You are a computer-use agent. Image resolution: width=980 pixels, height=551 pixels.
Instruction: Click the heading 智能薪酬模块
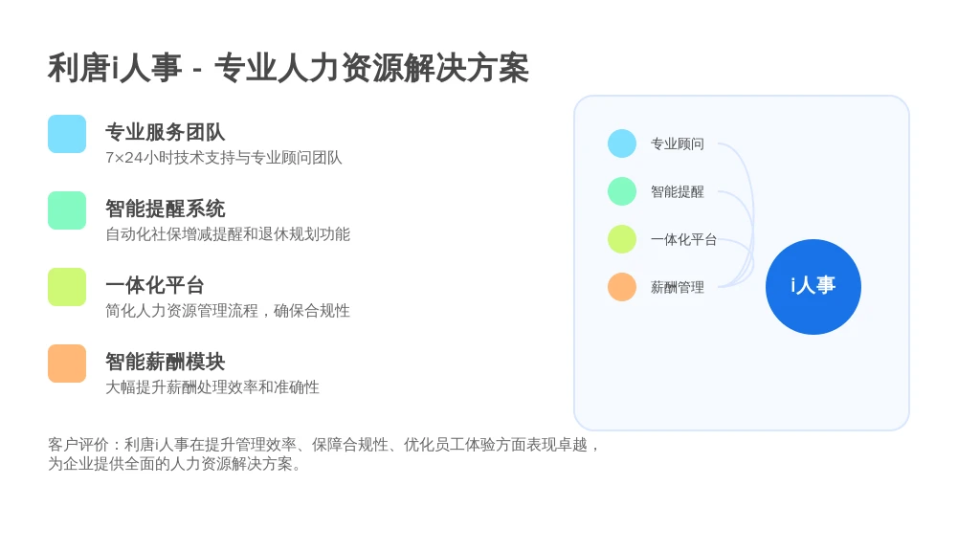pos(165,362)
